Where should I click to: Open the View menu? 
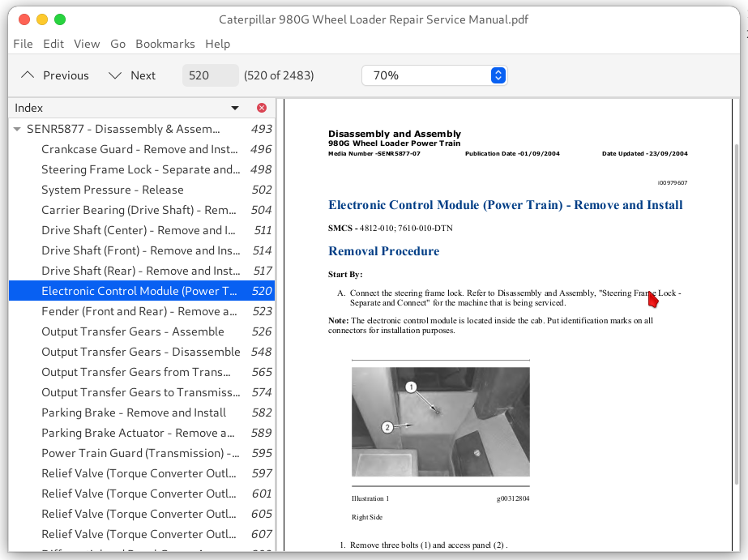(87, 44)
